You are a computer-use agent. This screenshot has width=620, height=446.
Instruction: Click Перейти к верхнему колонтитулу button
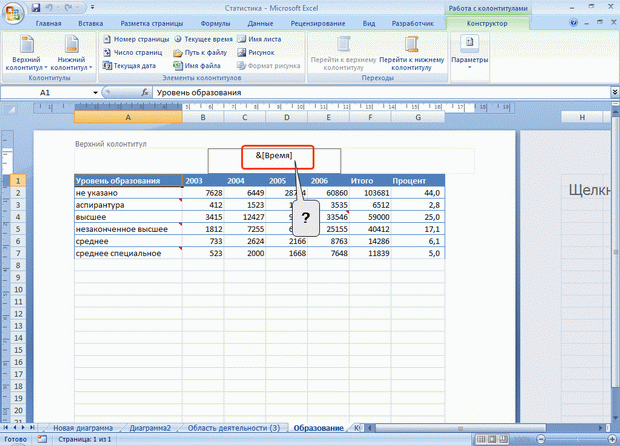click(343, 53)
